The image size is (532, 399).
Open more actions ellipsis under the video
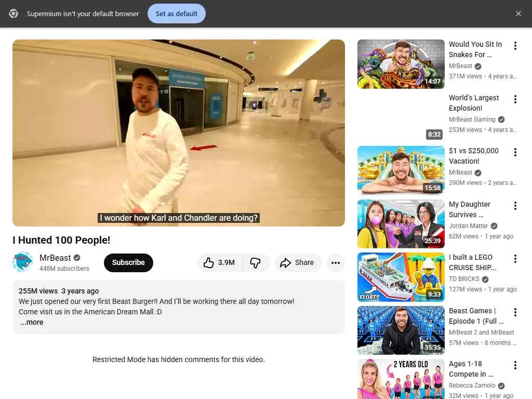(335, 262)
